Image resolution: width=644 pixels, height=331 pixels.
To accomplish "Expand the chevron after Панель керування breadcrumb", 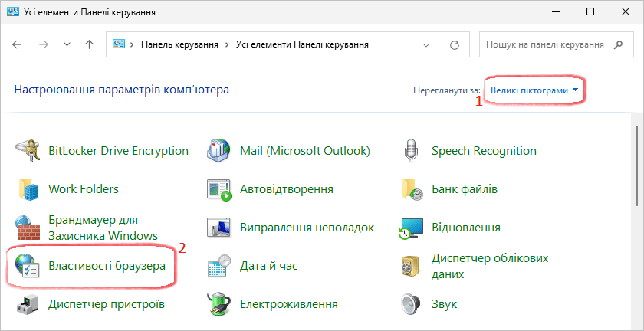I will click(227, 44).
